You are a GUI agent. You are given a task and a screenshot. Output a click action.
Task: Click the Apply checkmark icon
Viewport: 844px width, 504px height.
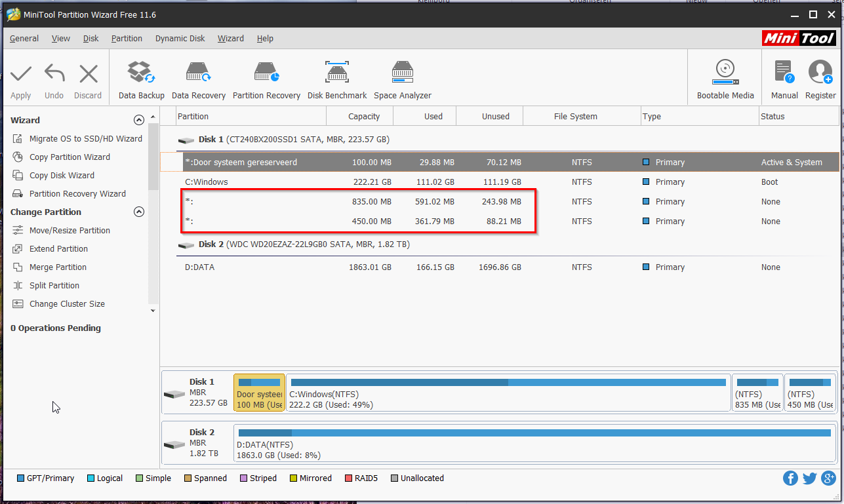(x=21, y=73)
